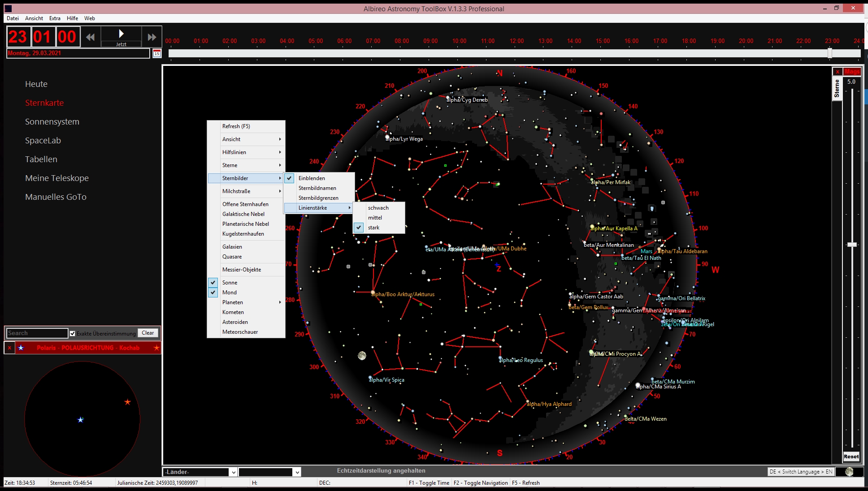Expand the Sternbilder submenu
Screen dimensions: 868x491
(246, 178)
